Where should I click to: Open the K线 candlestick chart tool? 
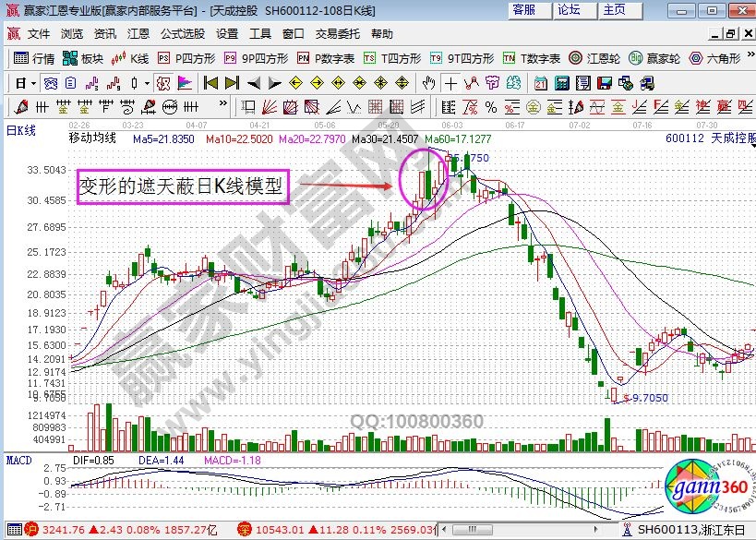coord(130,58)
